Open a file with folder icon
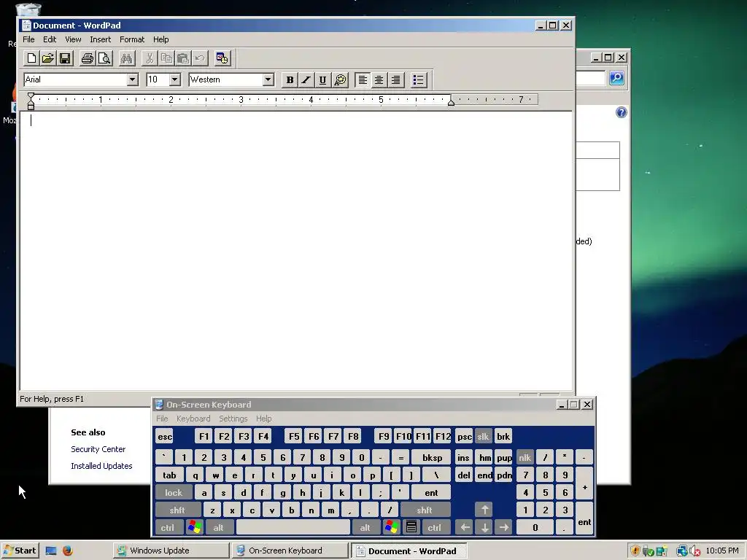 tap(48, 58)
